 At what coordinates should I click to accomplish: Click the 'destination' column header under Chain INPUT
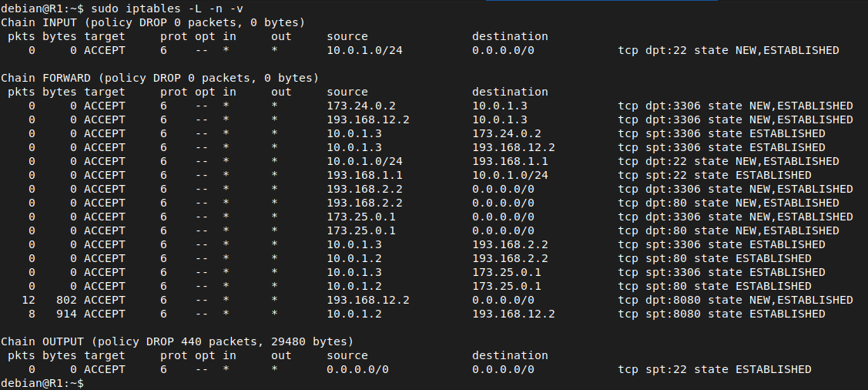[510, 36]
